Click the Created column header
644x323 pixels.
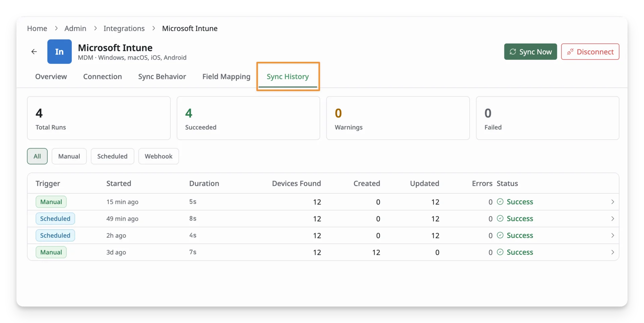[367, 183]
